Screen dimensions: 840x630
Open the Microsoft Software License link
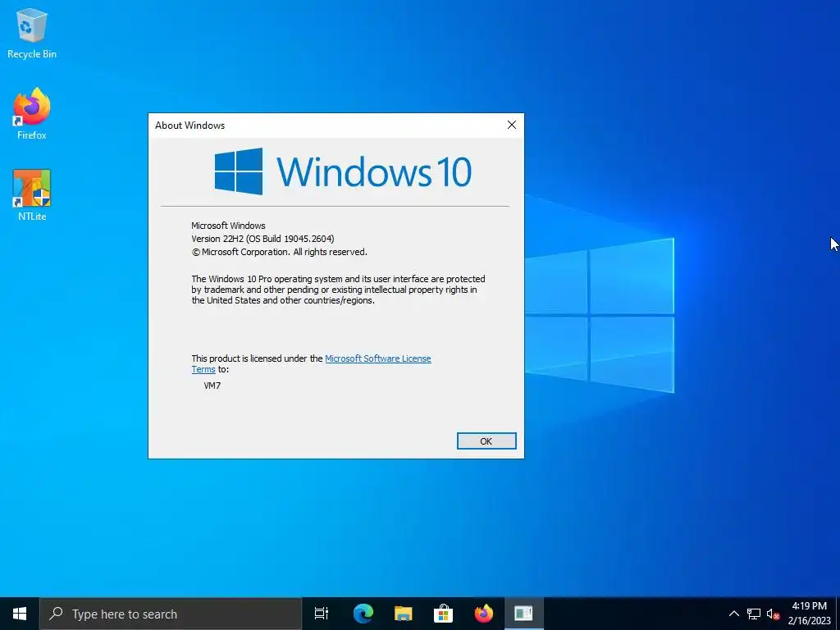pos(377,358)
